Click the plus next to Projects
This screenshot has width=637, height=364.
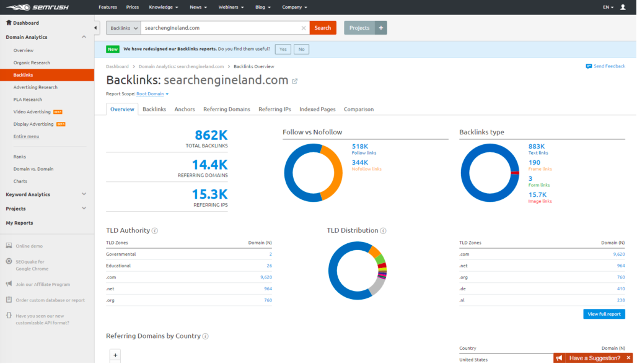381,28
